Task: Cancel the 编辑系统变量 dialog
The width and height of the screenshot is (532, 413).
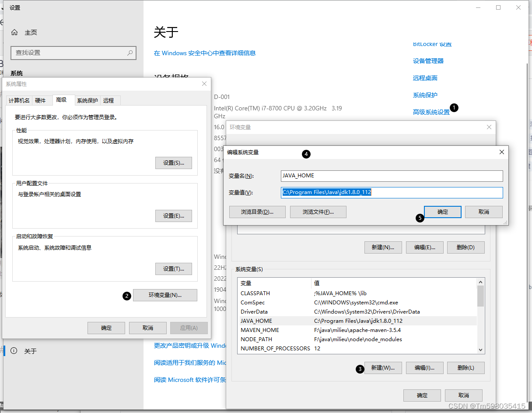Action: [484, 212]
